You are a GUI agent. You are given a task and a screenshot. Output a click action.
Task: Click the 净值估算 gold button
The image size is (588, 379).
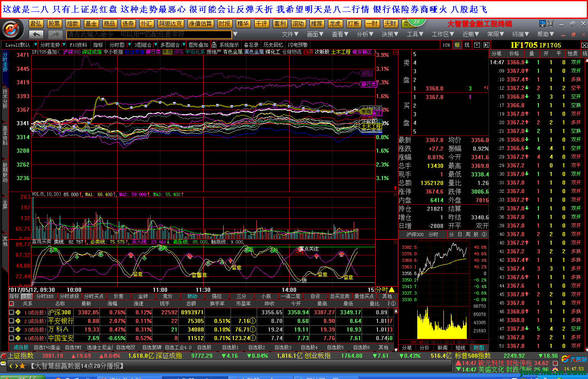[x=200, y=24]
